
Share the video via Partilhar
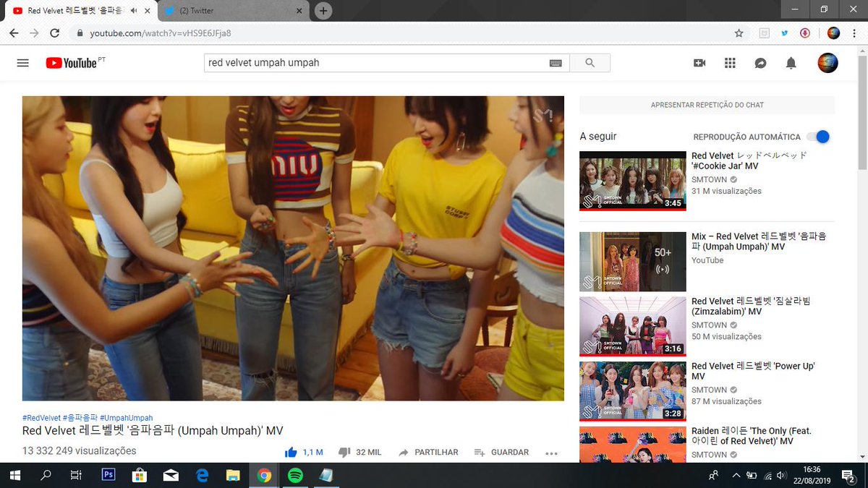(x=427, y=453)
